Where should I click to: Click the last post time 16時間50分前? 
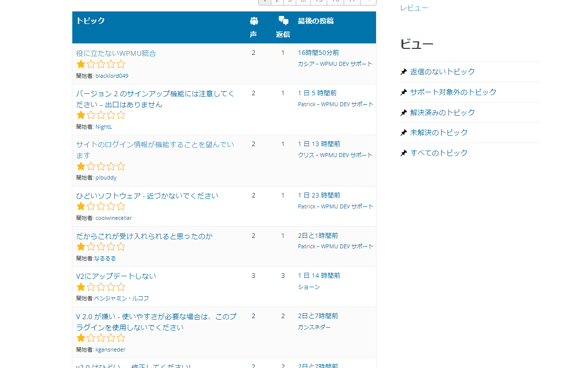coord(318,52)
